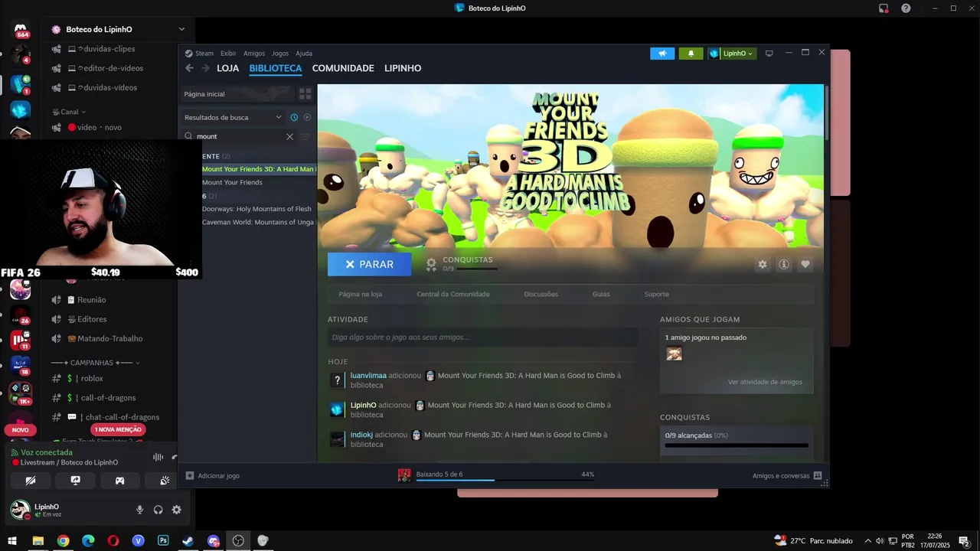The width and height of the screenshot is (980, 551).
Task: Open Ajuda menu
Action: [304, 54]
